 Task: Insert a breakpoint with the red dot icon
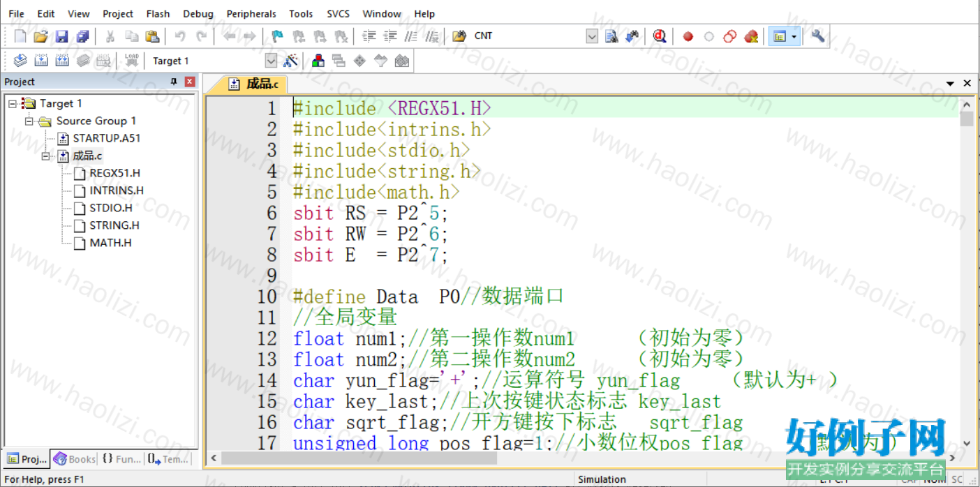(x=688, y=36)
